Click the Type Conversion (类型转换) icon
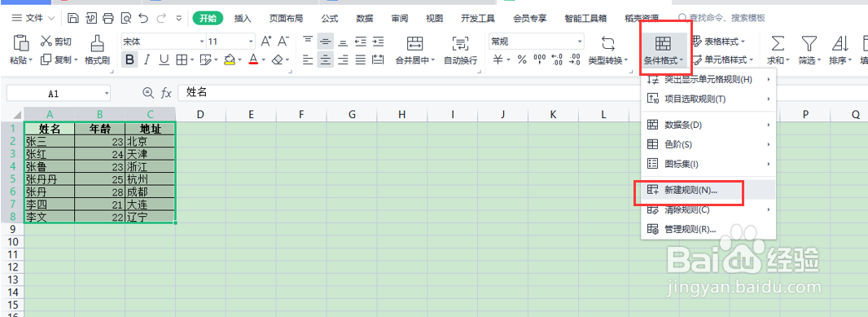The image size is (868, 317). tap(607, 44)
